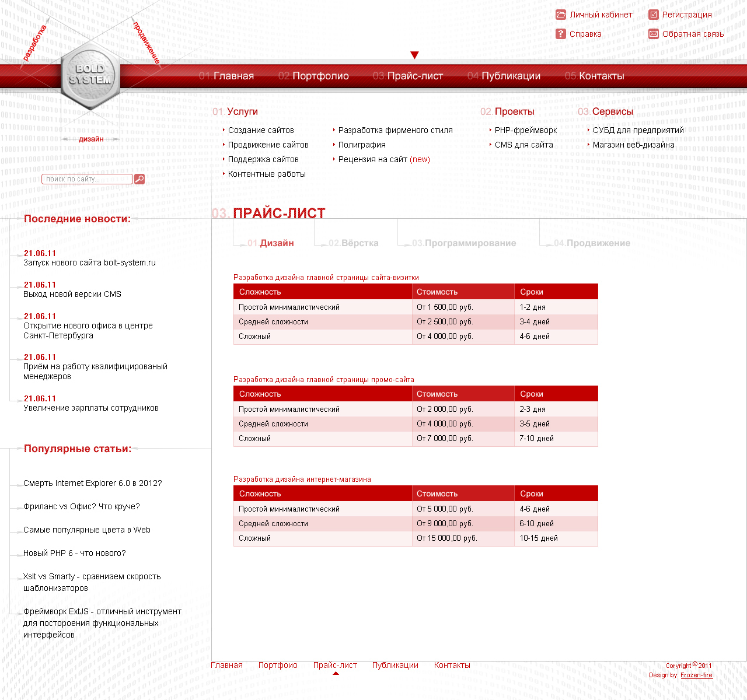This screenshot has height=700, width=747.
Task: Click the search magnifier button
Action: [139, 179]
